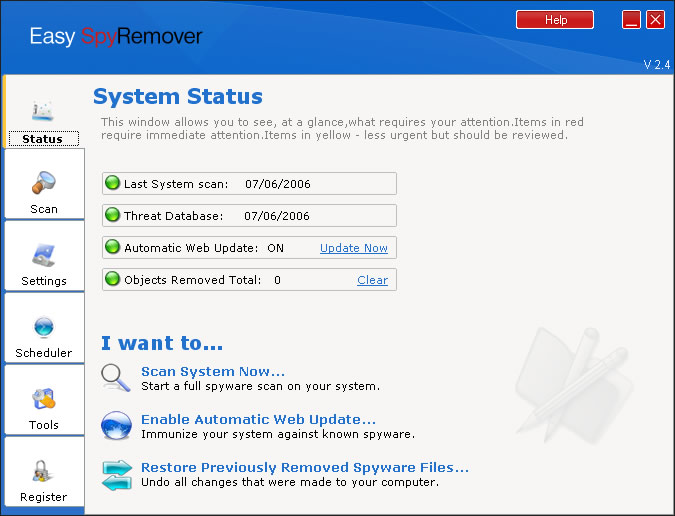The width and height of the screenshot is (675, 516).
Task: Select the Status tab label
Action: 43,139
